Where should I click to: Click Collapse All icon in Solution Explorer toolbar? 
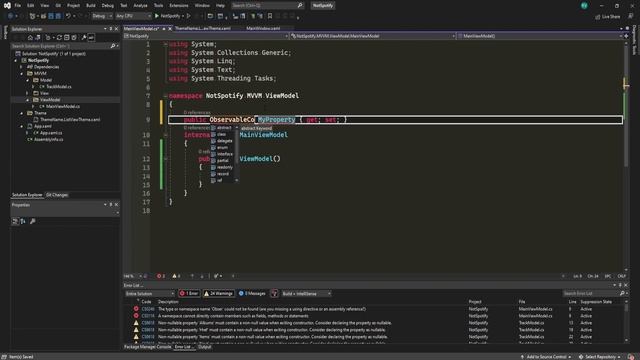click(x=67, y=38)
